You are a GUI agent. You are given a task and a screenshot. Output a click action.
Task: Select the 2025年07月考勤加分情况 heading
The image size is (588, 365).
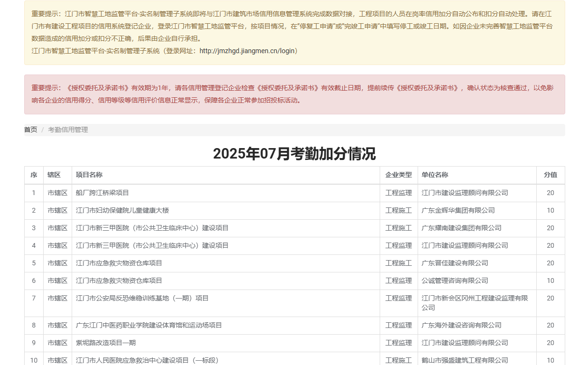tap(294, 154)
